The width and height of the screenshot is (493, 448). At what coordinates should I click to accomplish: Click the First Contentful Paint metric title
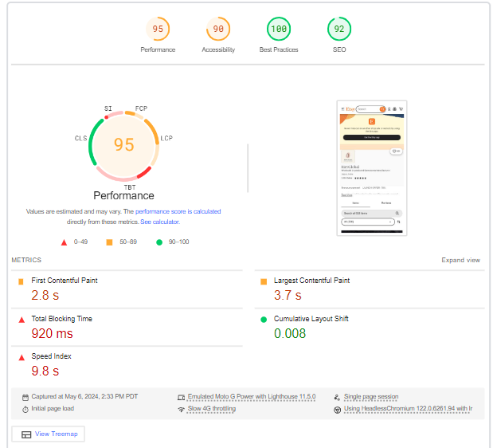[65, 281]
